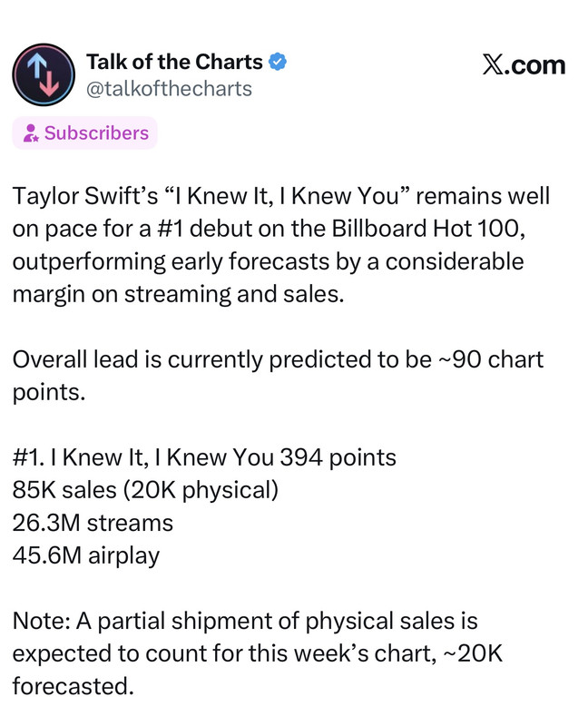The image size is (588, 726).
Task: Click the "45.6M airplay" line
Action: [x=86, y=556]
